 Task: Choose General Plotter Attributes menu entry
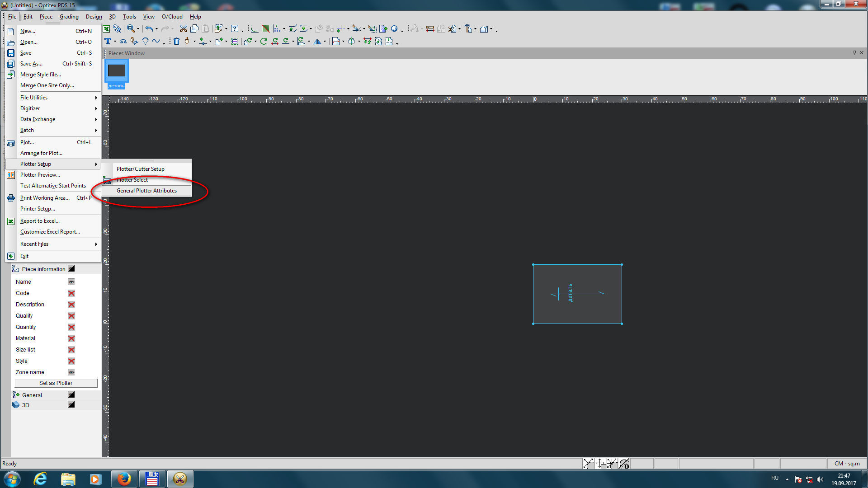click(x=146, y=191)
